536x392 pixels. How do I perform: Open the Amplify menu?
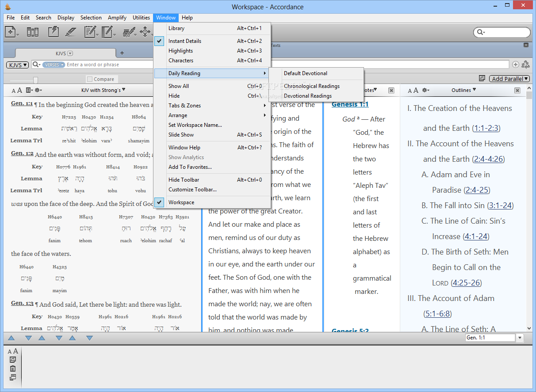[x=117, y=18]
